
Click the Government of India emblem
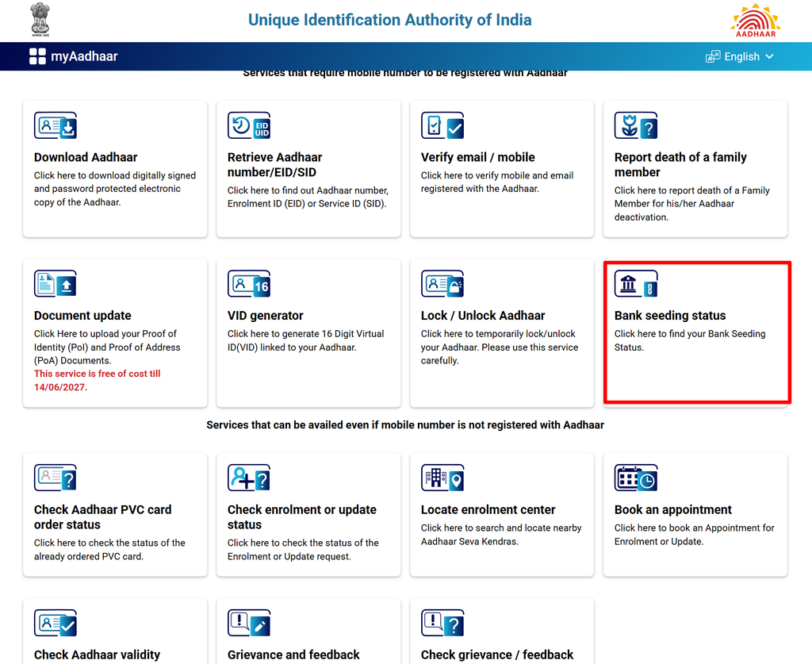pos(40,20)
